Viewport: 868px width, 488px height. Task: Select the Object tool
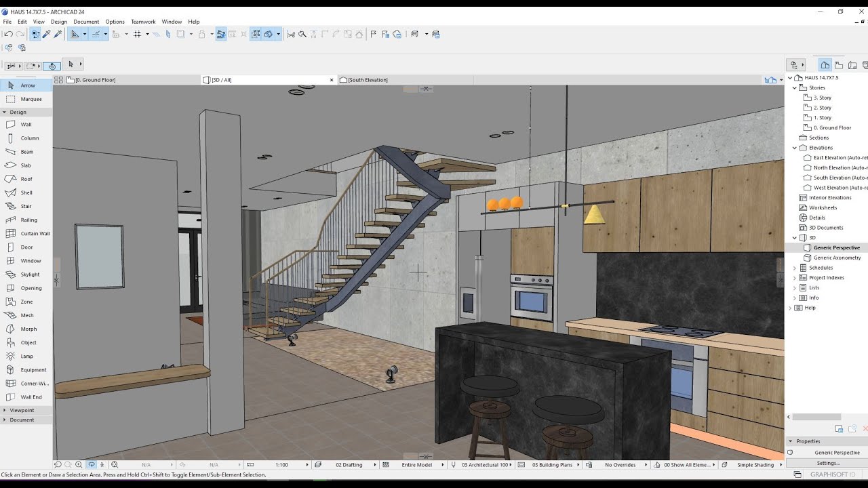(x=26, y=342)
